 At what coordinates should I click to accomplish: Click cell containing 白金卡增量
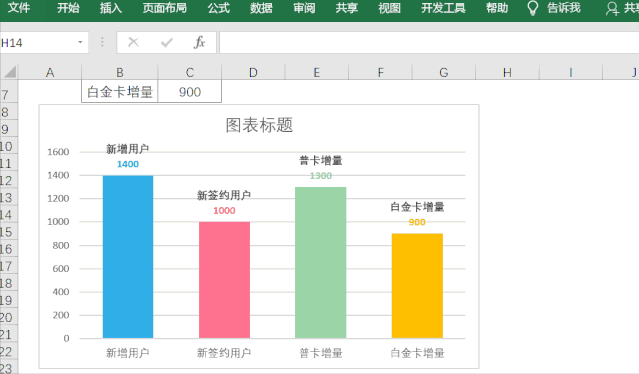pos(119,92)
